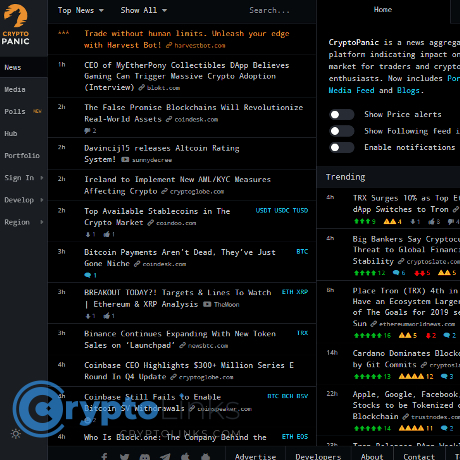460x460 pixels.
Task: Enable the Show Price alerts switch
Action: point(342,114)
